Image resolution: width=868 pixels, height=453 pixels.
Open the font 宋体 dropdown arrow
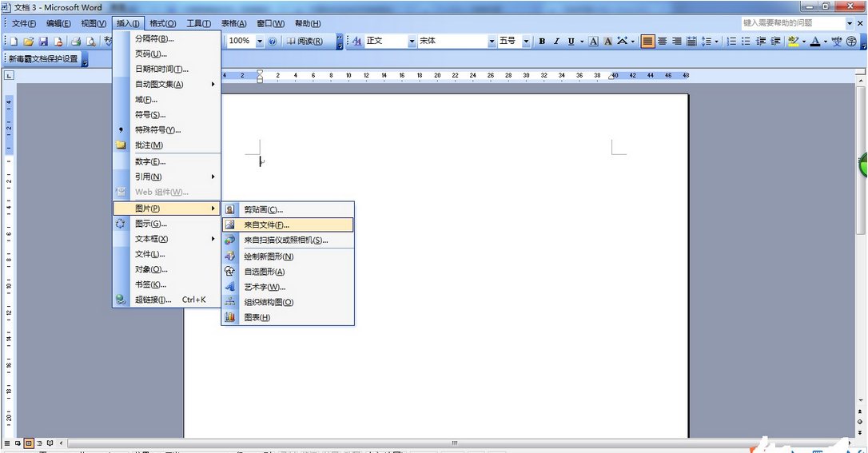click(491, 42)
